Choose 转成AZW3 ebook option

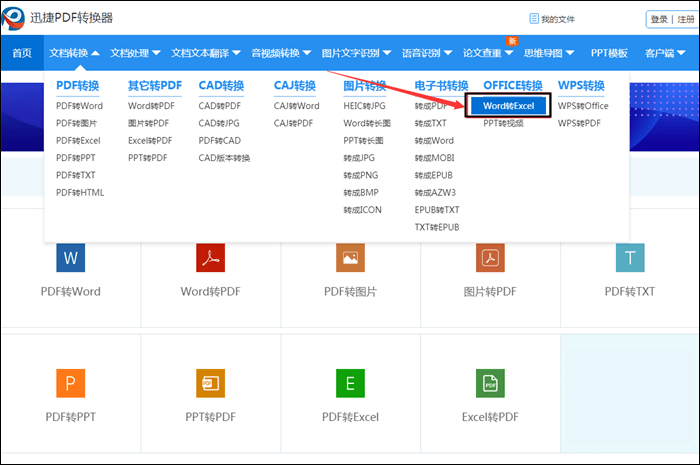click(x=435, y=192)
